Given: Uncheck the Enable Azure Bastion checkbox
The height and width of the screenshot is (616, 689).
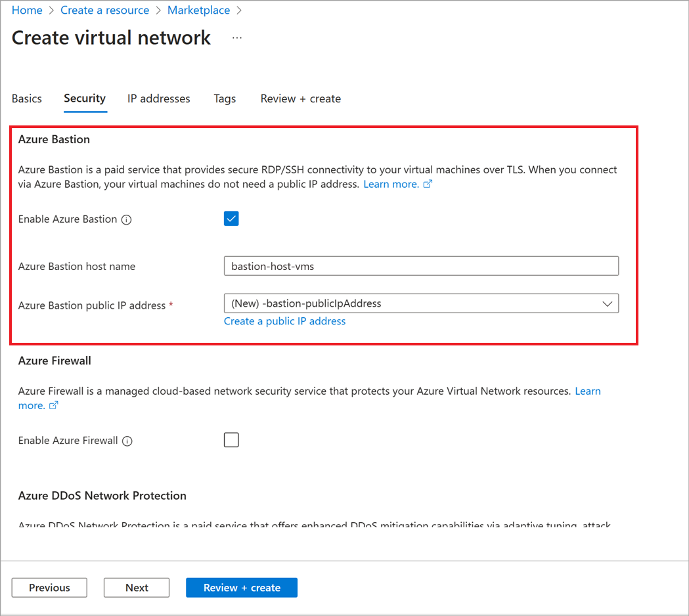Looking at the screenshot, I should pos(231,219).
